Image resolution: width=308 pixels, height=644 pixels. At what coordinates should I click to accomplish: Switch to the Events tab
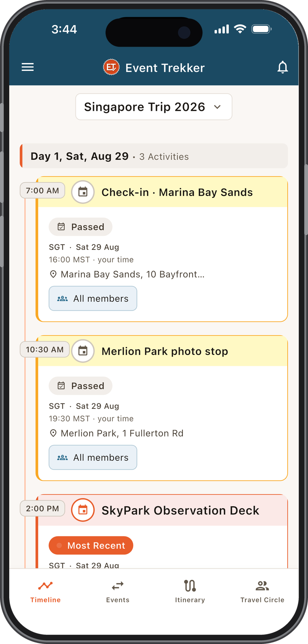[x=118, y=592]
